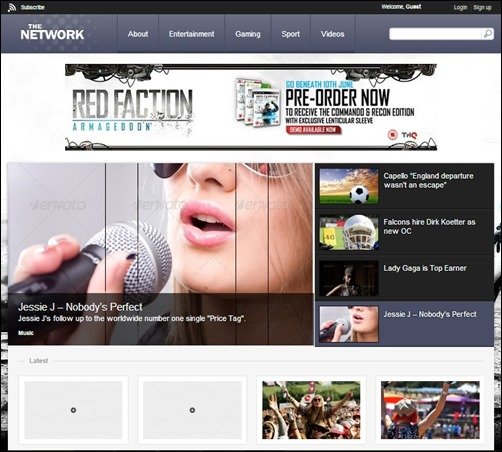Screen dimensions: 502x452
Task: Open the Sign up link
Action: coord(482,7)
